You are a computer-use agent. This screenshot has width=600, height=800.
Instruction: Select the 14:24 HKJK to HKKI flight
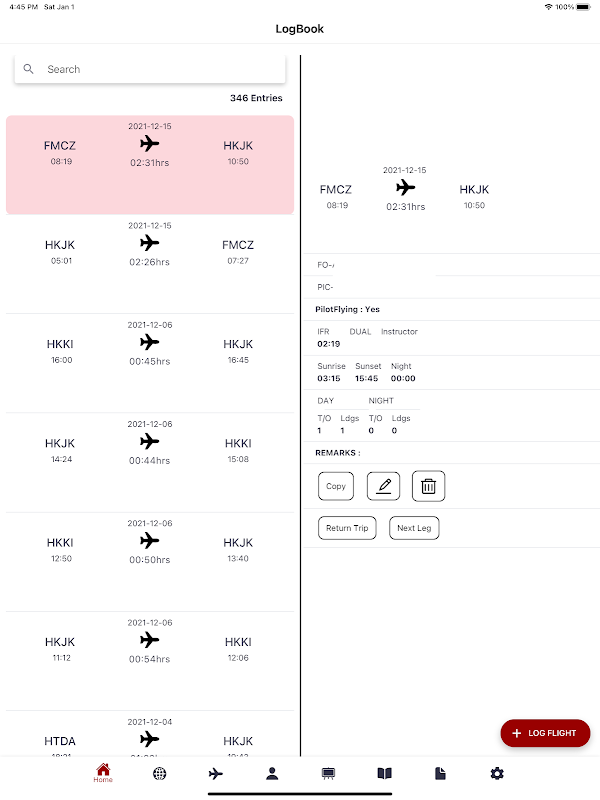[x=150, y=462]
